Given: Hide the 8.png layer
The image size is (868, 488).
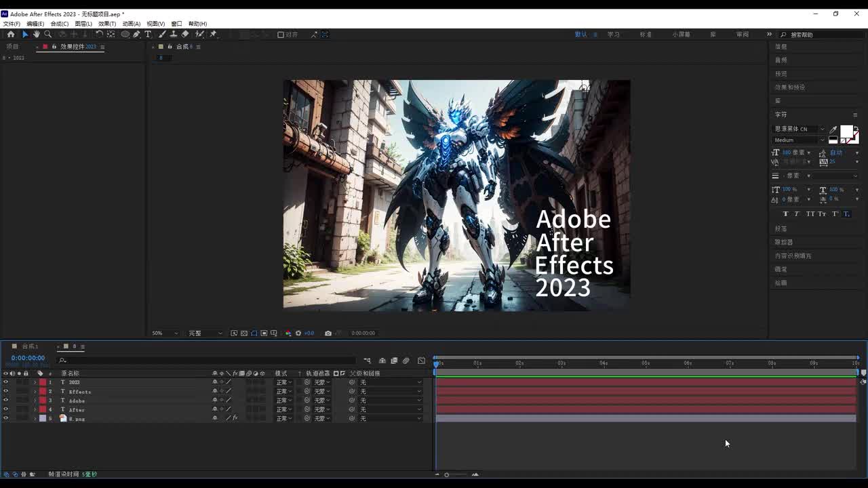Looking at the screenshot, I should tap(5, 418).
